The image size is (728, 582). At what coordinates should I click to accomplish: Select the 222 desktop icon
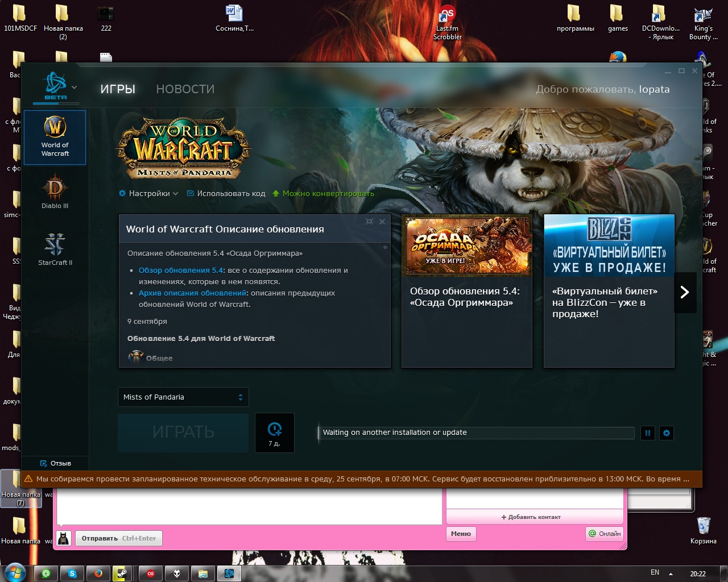[106, 18]
